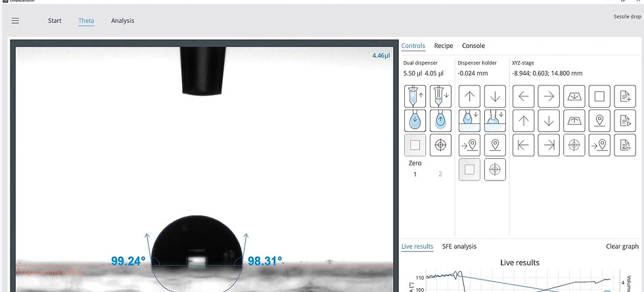Lower tip to deposit drop on surface
Image resolution: width=644 pixels, height=292 pixels.
click(495, 121)
